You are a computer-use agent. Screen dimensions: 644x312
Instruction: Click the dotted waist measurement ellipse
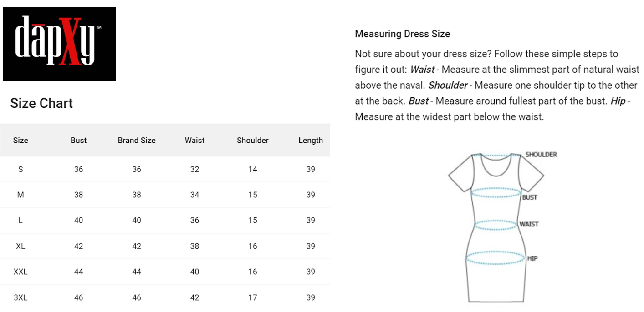496,225
